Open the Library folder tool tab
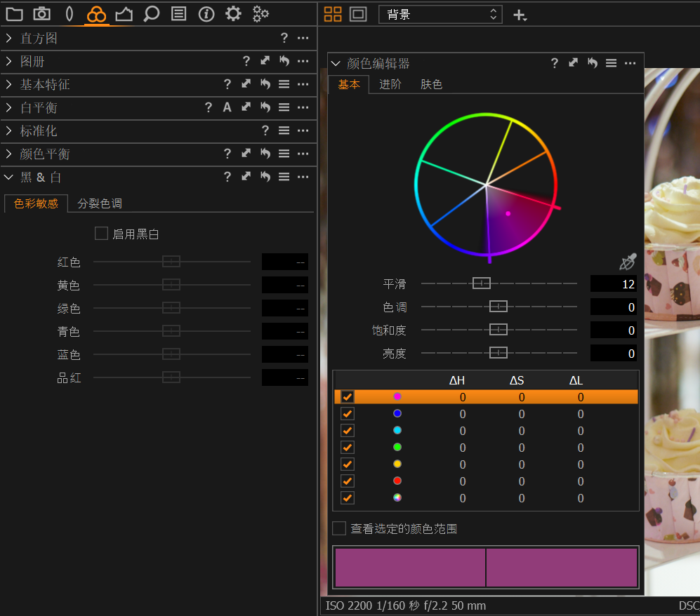The width and height of the screenshot is (700, 616). click(x=14, y=13)
